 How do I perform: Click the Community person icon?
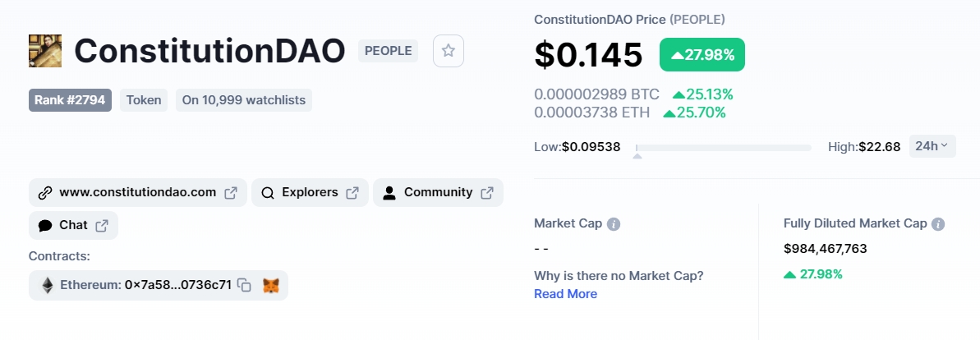(x=389, y=193)
